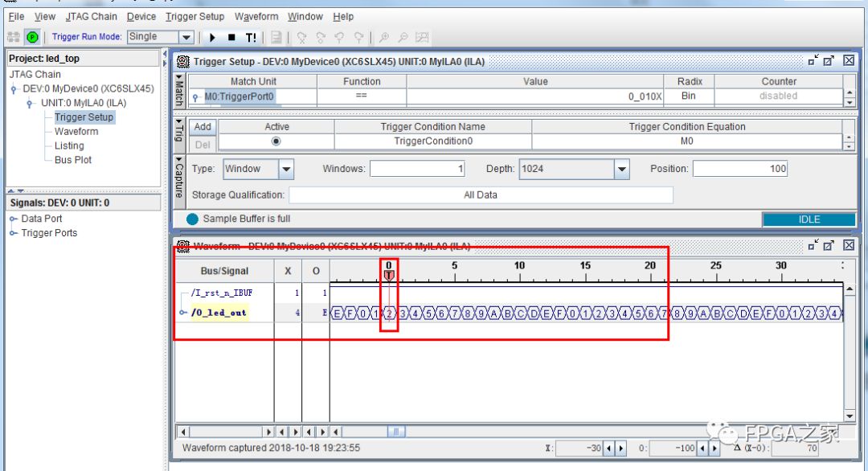Click the Windows count input field
The height and width of the screenshot is (471, 868).
pyautogui.click(x=418, y=169)
